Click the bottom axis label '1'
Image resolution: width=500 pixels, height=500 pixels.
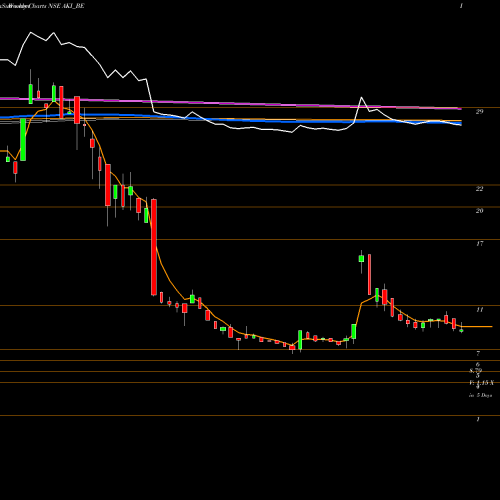(478, 419)
